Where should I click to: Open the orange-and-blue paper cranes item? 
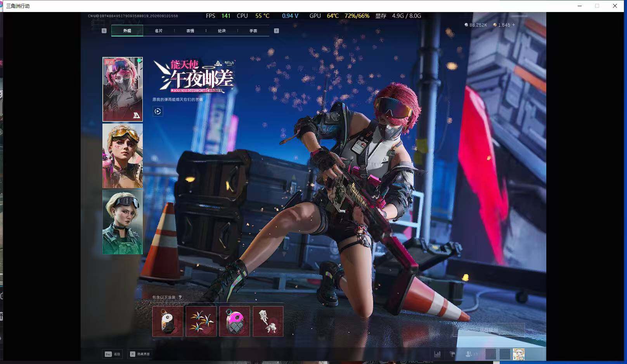(201, 321)
